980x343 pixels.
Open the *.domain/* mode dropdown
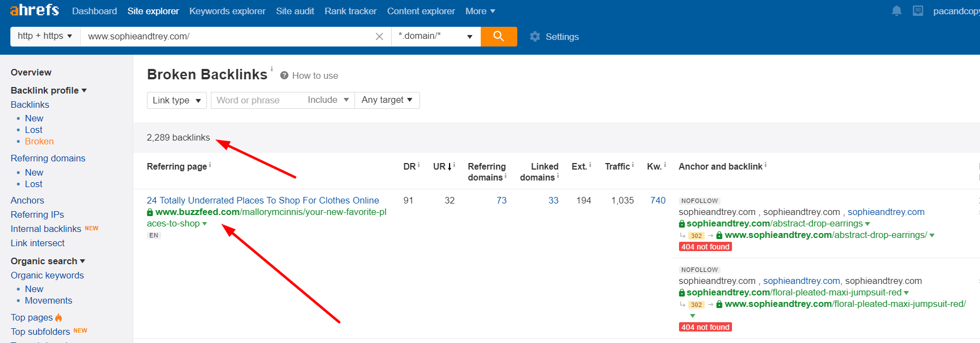(x=436, y=36)
